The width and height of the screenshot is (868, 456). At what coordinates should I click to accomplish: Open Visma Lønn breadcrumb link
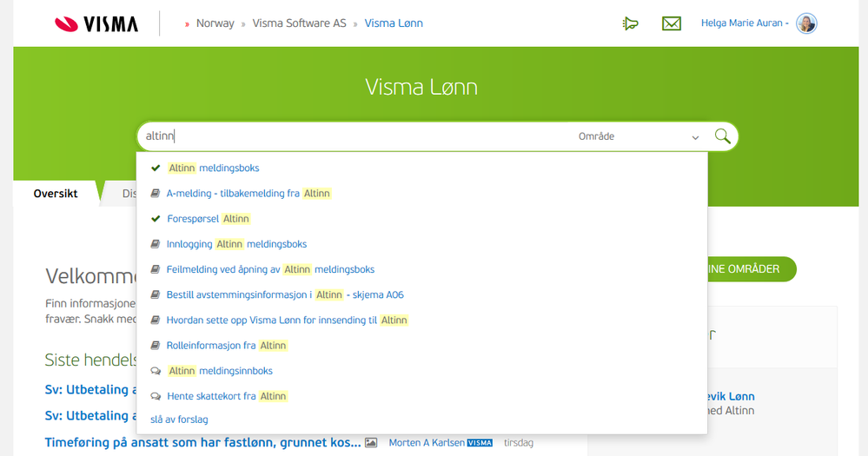394,23
